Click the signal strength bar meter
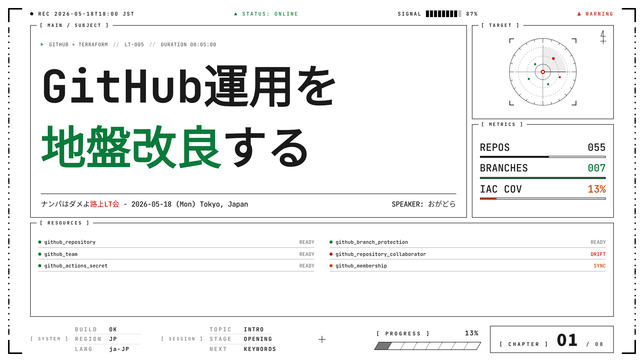 [x=444, y=14]
